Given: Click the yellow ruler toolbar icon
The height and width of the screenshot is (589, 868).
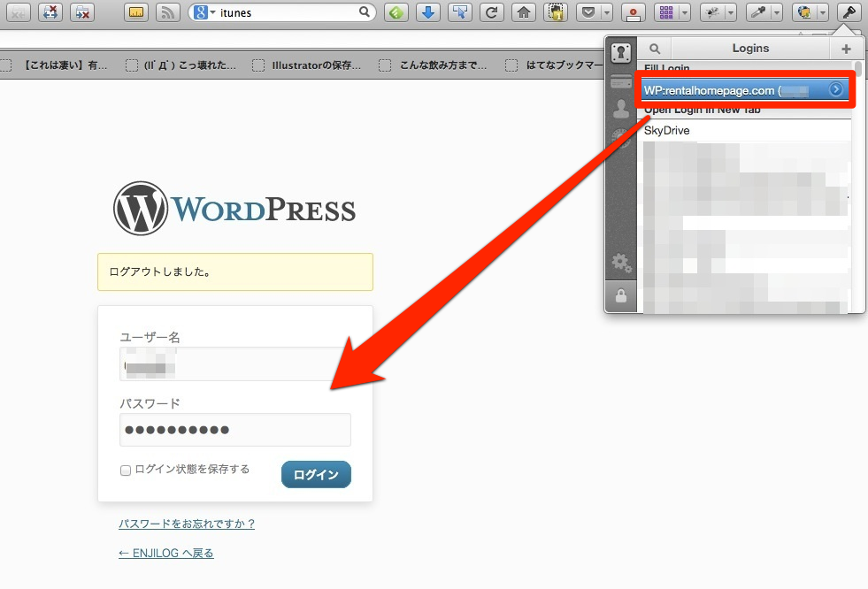Looking at the screenshot, I should coord(135,12).
